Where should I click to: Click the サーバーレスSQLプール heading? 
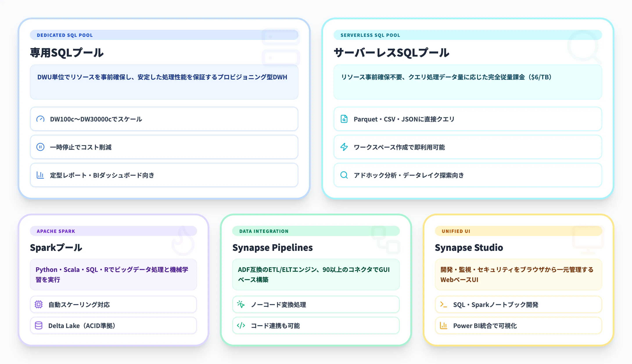click(391, 53)
